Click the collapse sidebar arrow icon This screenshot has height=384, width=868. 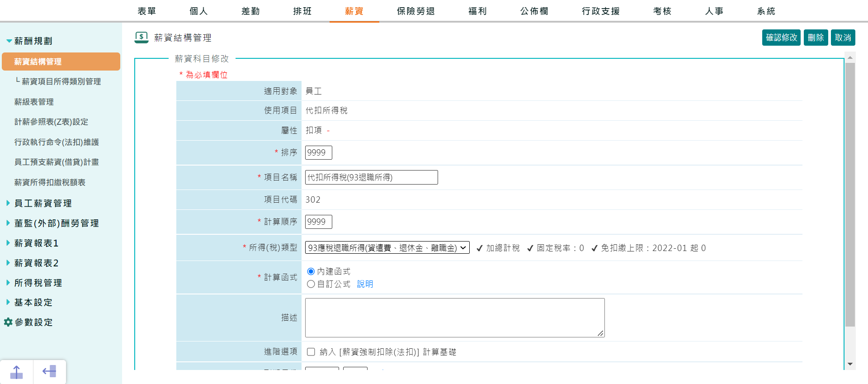(49, 372)
